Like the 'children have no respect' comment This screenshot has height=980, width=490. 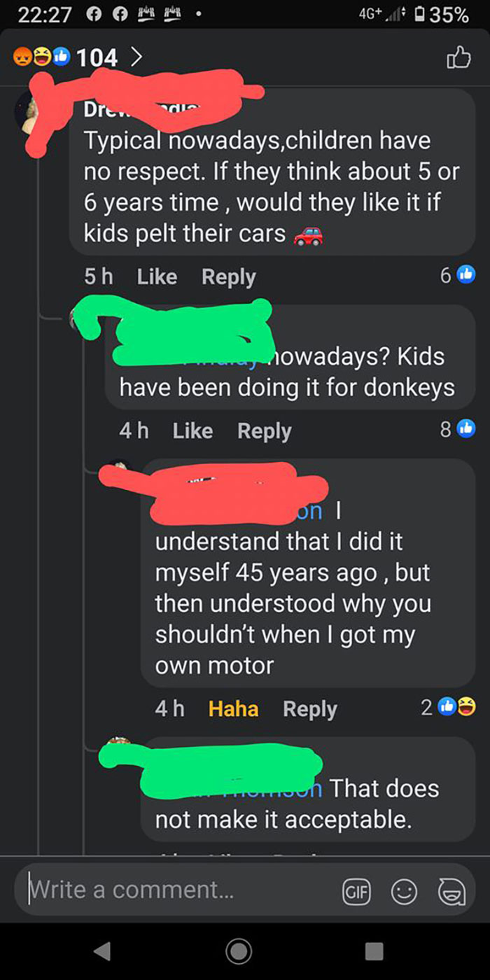(x=157, y=276)
